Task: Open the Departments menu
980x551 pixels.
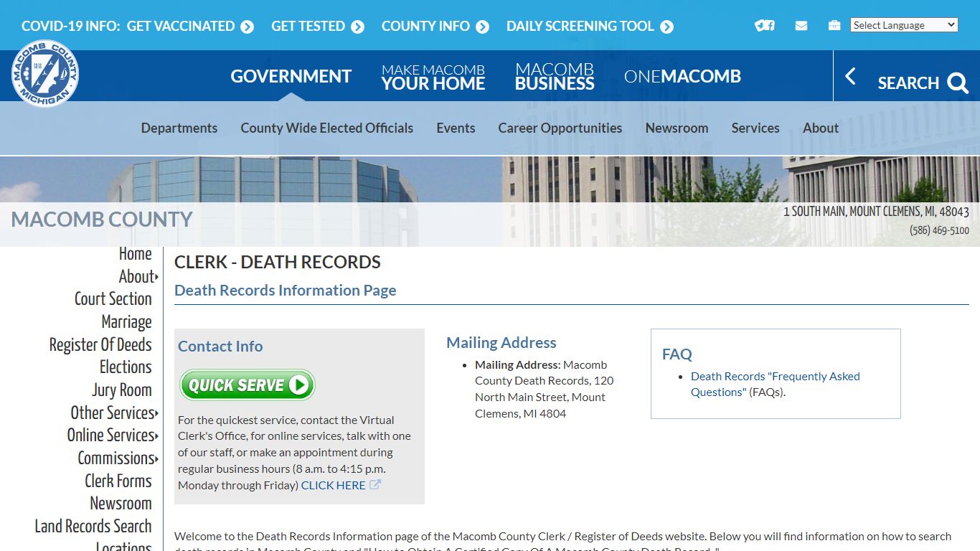Action: click(179, 128)
